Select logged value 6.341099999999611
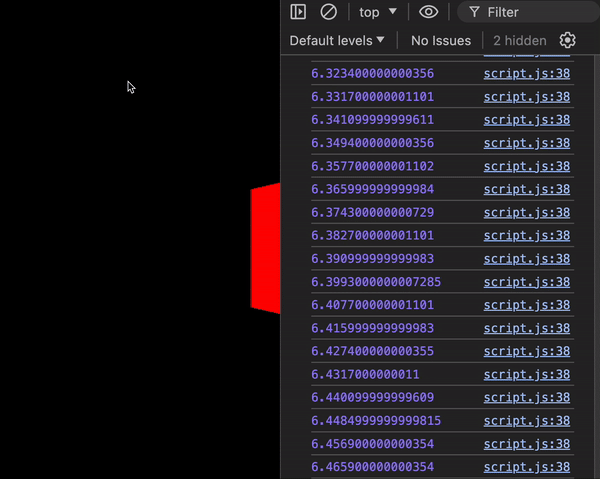Image resolution: width=600 pixels, height=479 pixels. [372, 120]
